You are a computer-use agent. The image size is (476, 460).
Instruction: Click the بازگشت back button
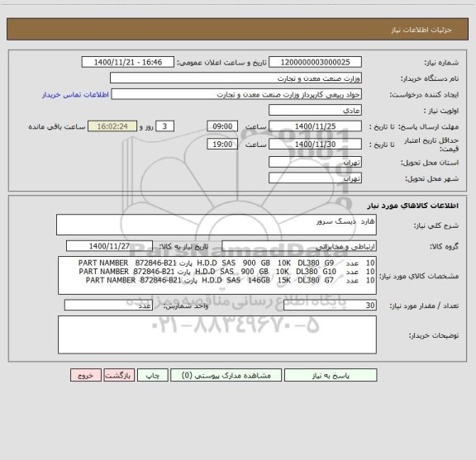click(119, 375)
